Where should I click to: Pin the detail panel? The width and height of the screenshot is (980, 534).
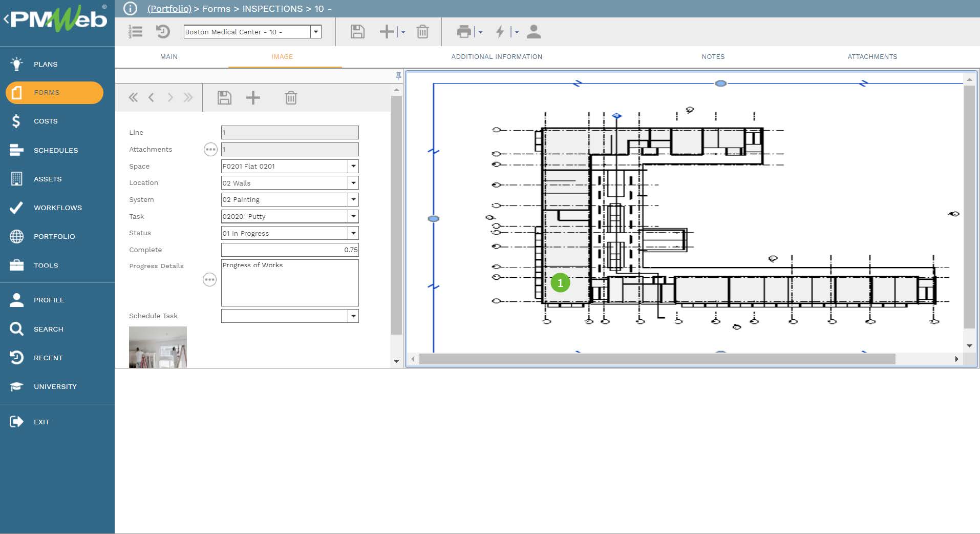[398, 76]
